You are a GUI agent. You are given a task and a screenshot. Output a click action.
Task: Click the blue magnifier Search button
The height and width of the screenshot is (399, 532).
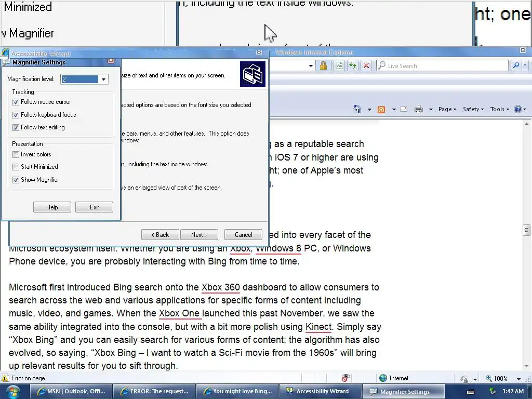[x=516, y=65]
